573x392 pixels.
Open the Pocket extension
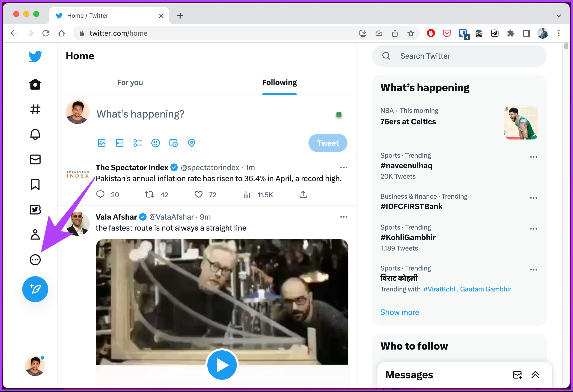(x=447, y=33)
